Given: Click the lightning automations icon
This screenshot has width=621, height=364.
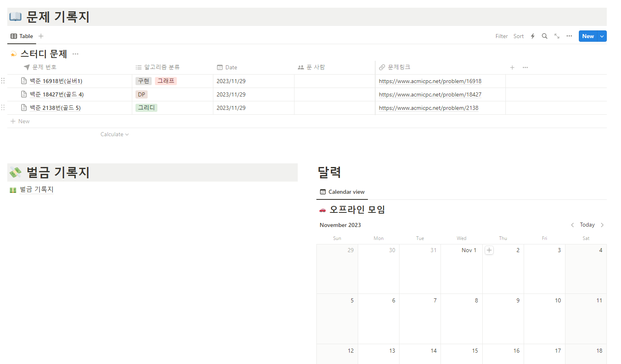Looking at the screenshot, I should [533, 36].
